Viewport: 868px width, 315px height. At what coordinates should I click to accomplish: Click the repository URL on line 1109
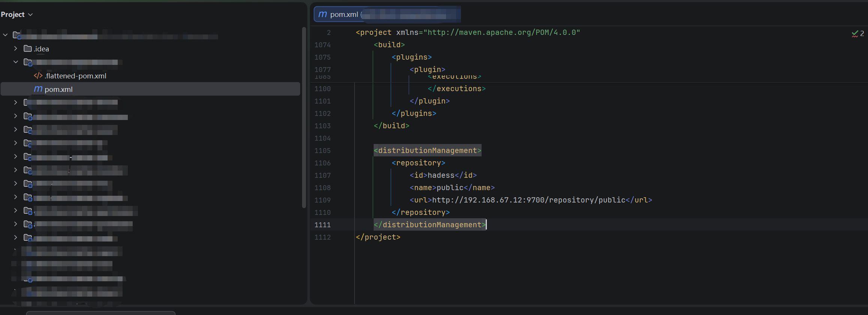(x=528, y=200)
